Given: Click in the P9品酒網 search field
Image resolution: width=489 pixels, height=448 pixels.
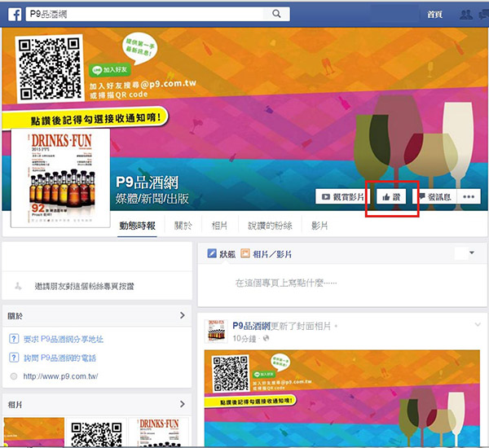Looking at the screenshot, I should (145, 14).
